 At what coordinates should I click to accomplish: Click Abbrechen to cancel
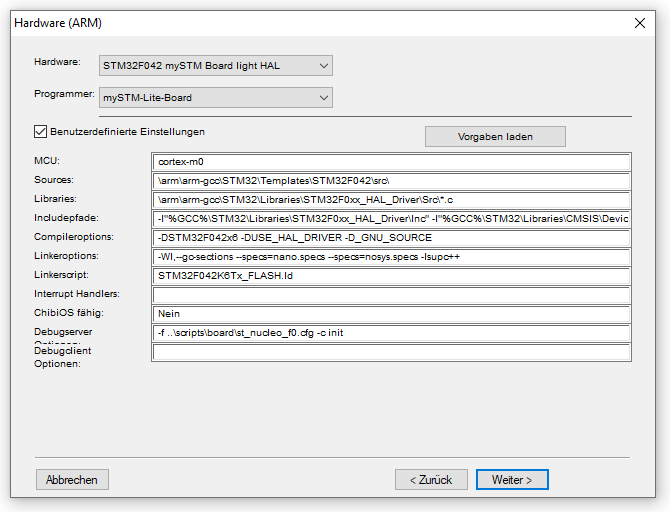72,480
